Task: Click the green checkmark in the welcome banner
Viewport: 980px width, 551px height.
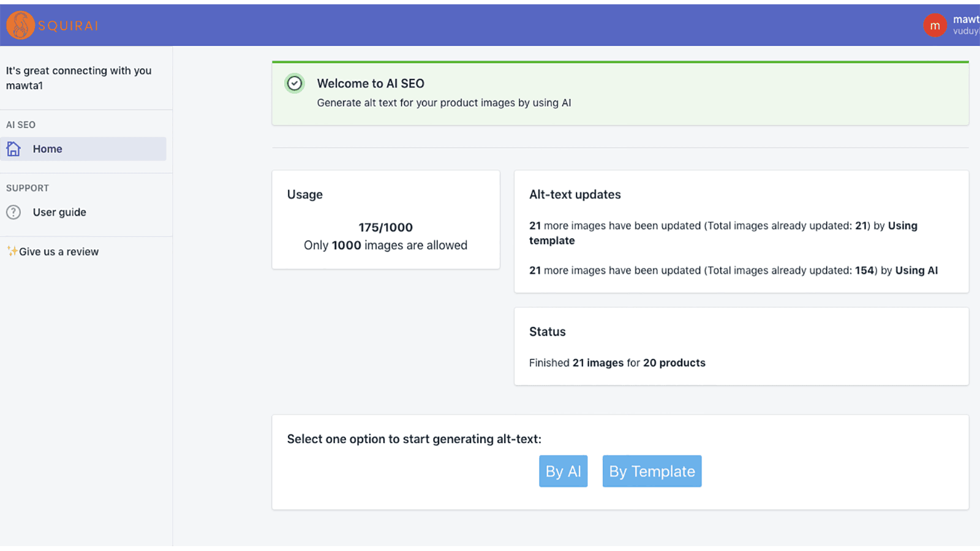Action: pyautogui.click(x=295, y=83)
